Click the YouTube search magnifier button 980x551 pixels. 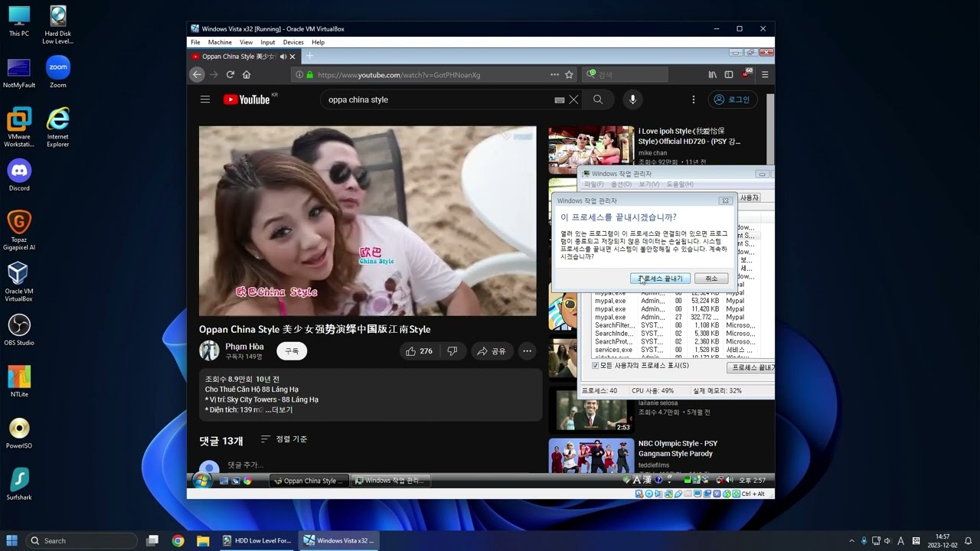coord(598,99)
